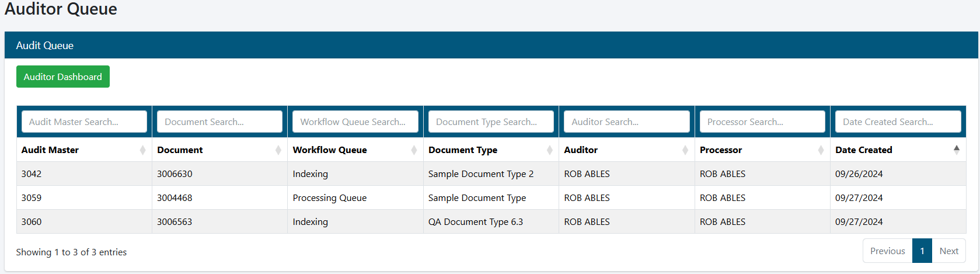Go to the Previous page
Viewport: 980px width, 274px height.
coord(887,251)
